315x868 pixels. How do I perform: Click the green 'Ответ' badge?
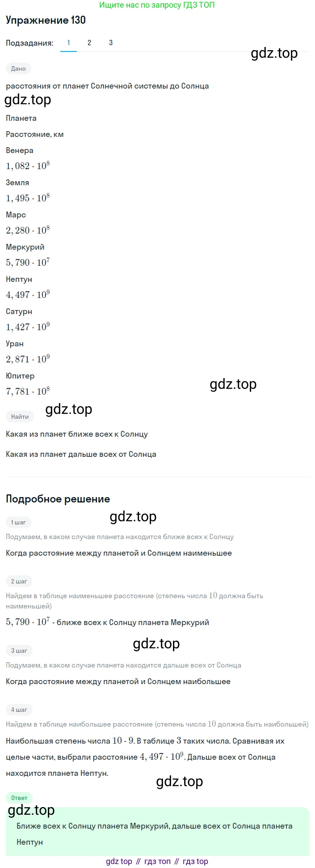tap(19, 798)
